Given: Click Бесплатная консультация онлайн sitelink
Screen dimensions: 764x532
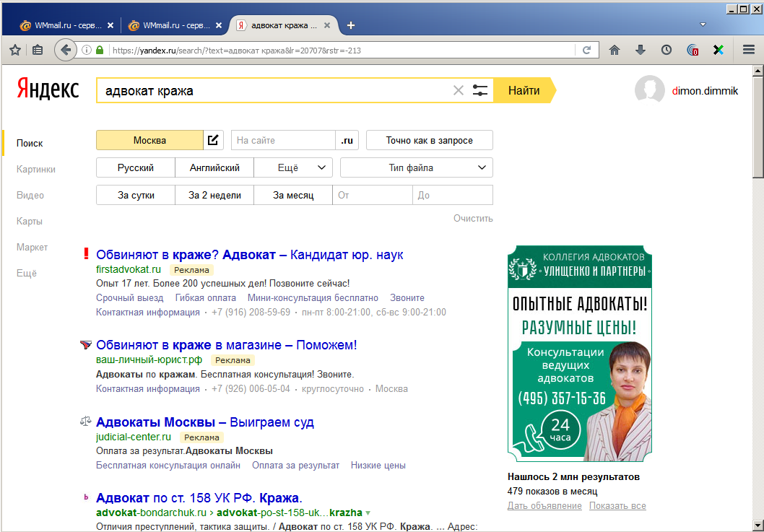Looking at the screenshot, I should click(x=168, y=466).
